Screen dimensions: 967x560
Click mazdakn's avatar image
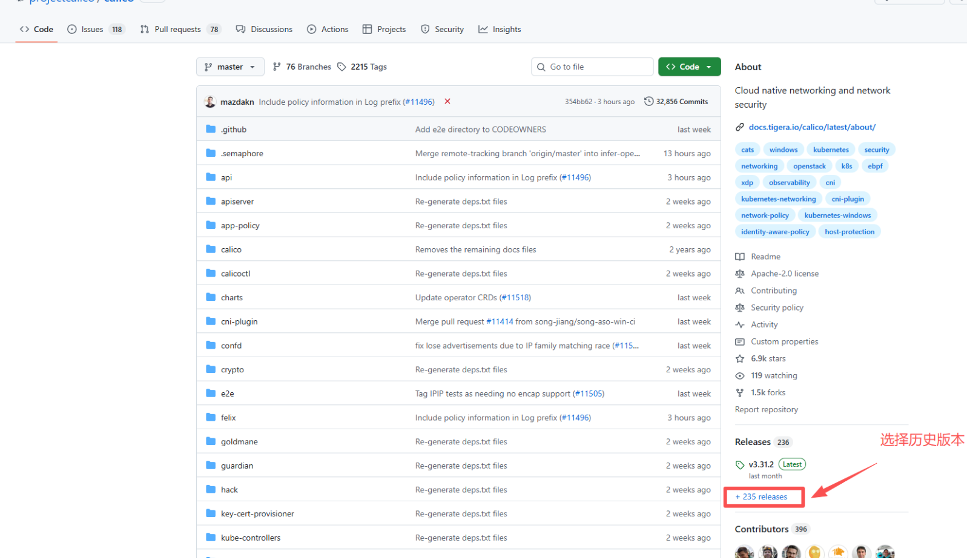(x=210, y=102)
